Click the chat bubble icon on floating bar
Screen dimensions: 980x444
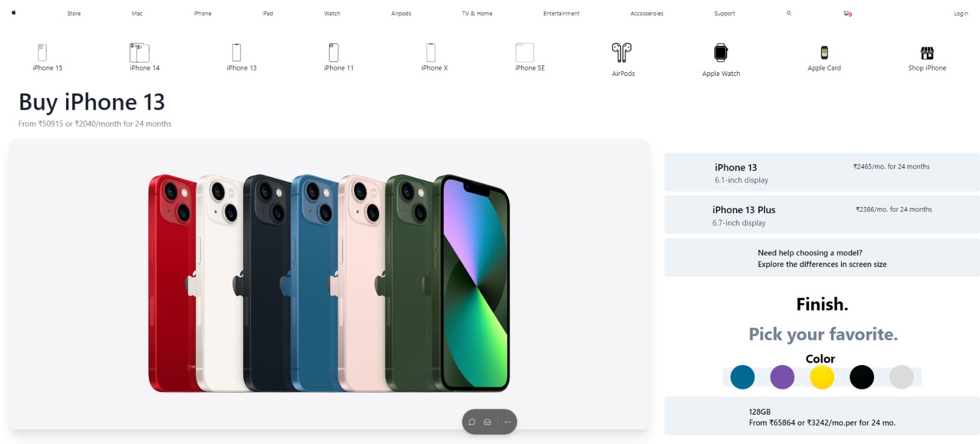(472, 422)
